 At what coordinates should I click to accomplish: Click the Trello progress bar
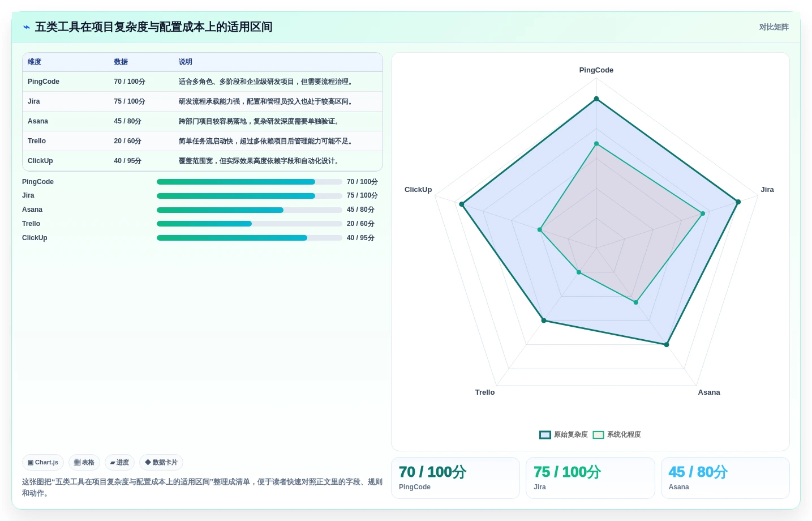pyautogui.click(x=250, y=224)
